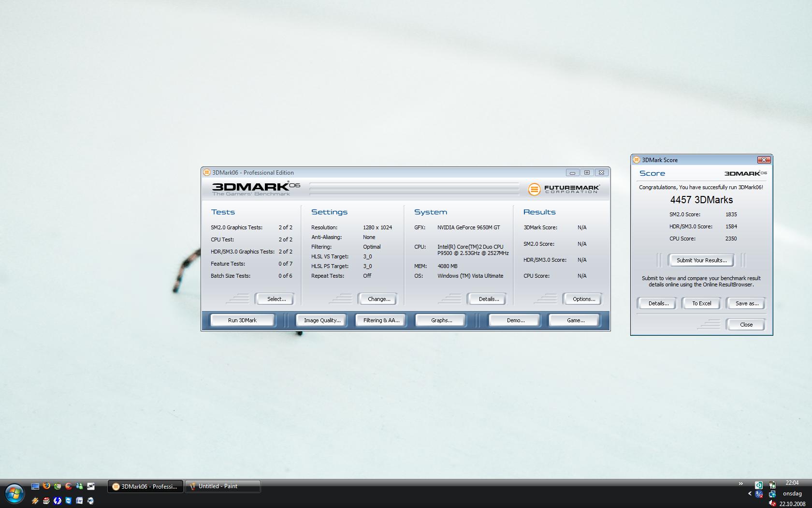Image resolution: width=812 pixels, height=508 pixels.
Task: Launch the Demo... button
Action: point(515,320)
